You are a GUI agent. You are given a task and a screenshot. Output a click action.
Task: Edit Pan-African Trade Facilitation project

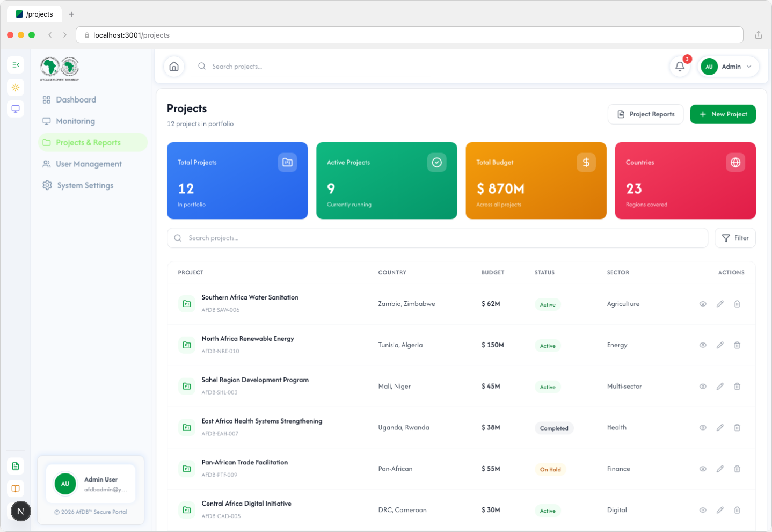coord(720,469)
